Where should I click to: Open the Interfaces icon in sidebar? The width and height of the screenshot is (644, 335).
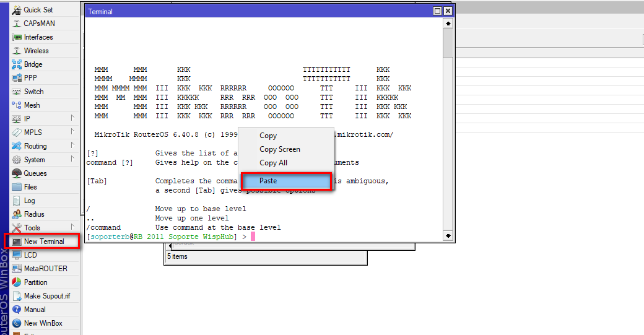click(17, 37)
